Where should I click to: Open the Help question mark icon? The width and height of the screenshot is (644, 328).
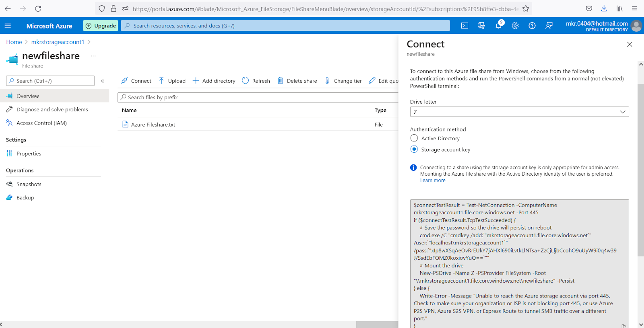coord(532,26)
